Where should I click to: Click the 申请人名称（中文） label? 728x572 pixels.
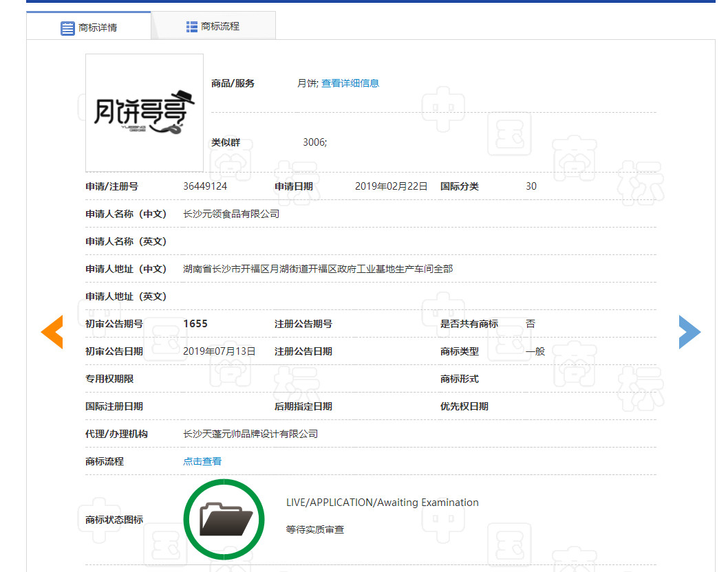pos(126,214)
